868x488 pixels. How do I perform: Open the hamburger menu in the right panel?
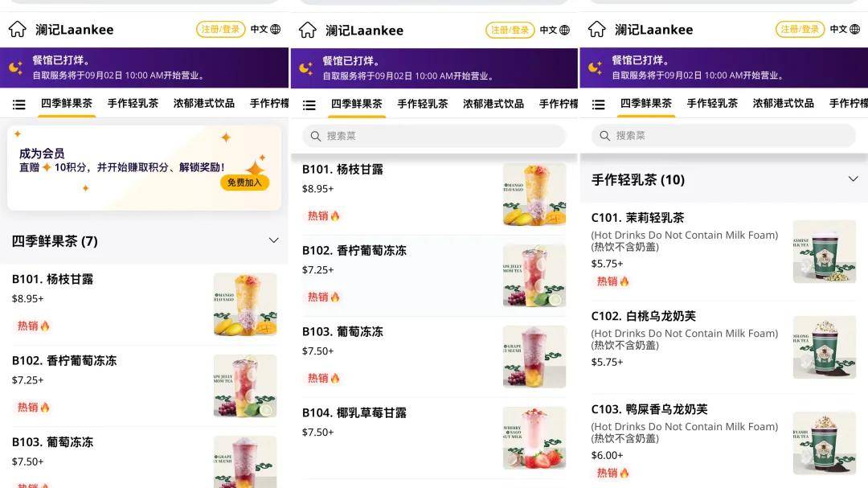599,105
